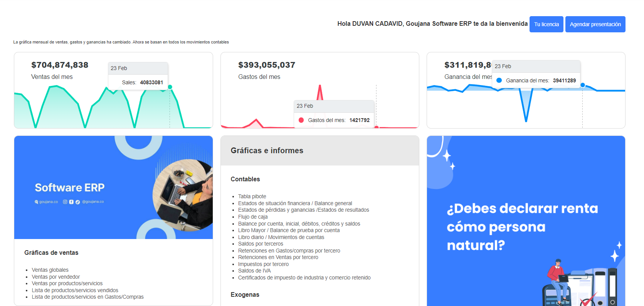Click the blue Ganancia chart data point
This screenshot has width=644, height=306.
(582, 85)
